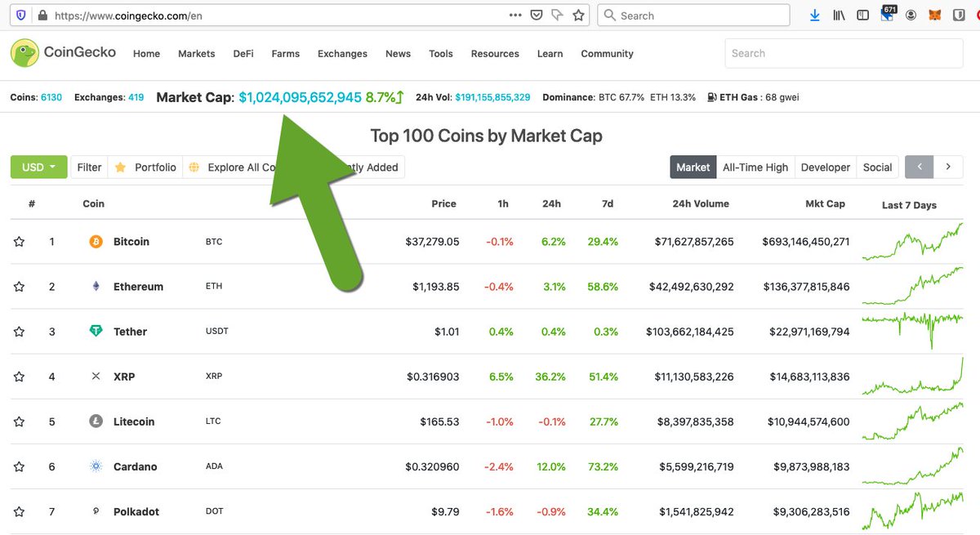Open Tether's 7-day sparkline chart
This screenshot has width=980, height=535.
[912, 330]
